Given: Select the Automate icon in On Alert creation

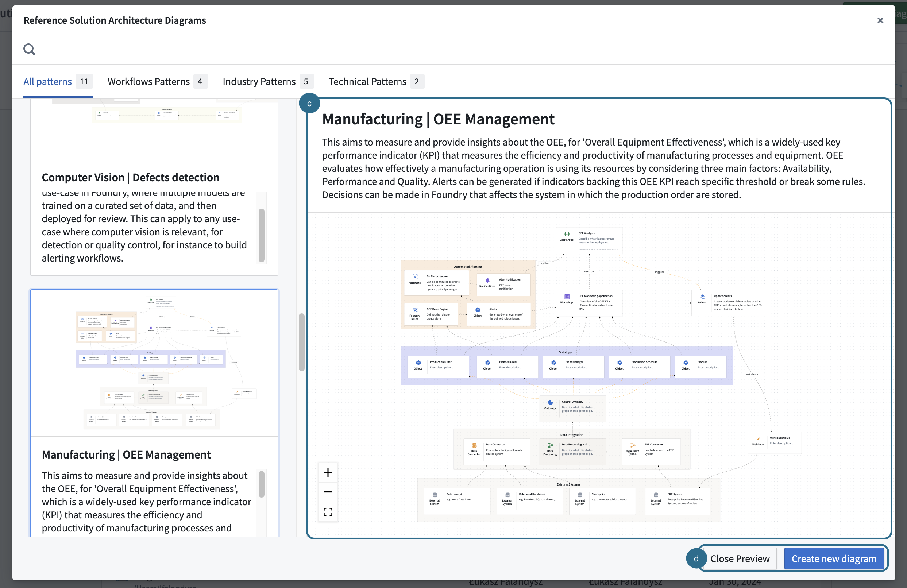Looking at the screenshot, I should point(414,277).
